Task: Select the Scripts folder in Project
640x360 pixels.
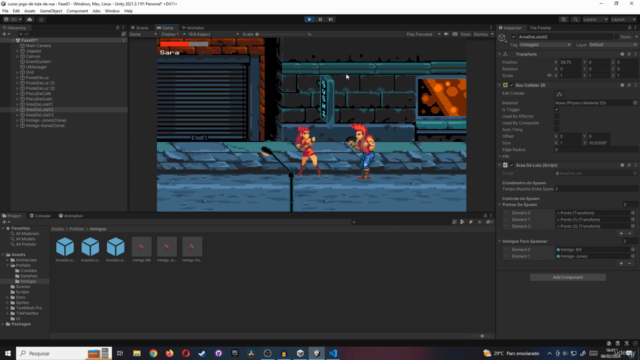Action: pyautogui.click(x=22, y=292)
